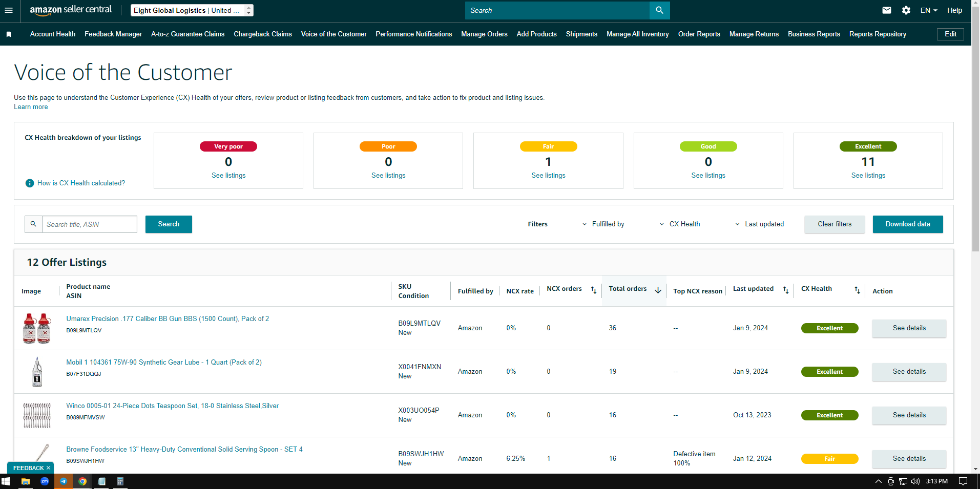Click the light green Good health badge
Viewport: 980px width, 489px height.
pyautogui.click(x=708, y=146)
